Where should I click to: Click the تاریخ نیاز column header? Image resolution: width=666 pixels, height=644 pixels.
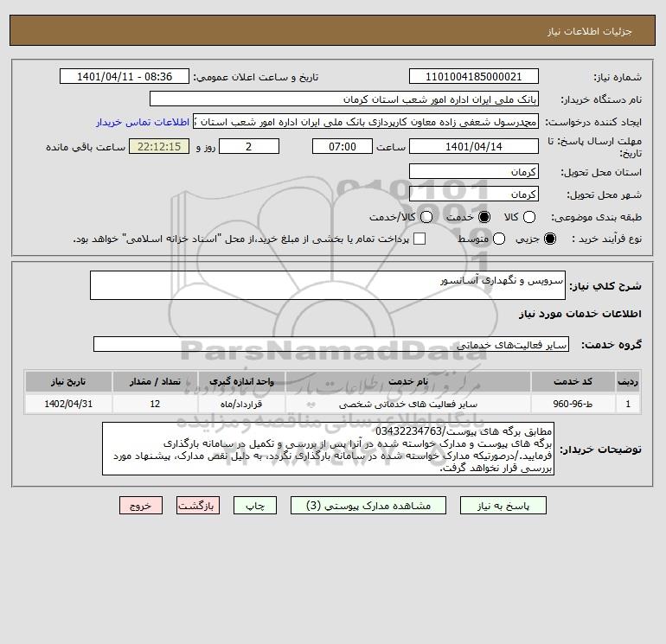click(x=68, y=381)
